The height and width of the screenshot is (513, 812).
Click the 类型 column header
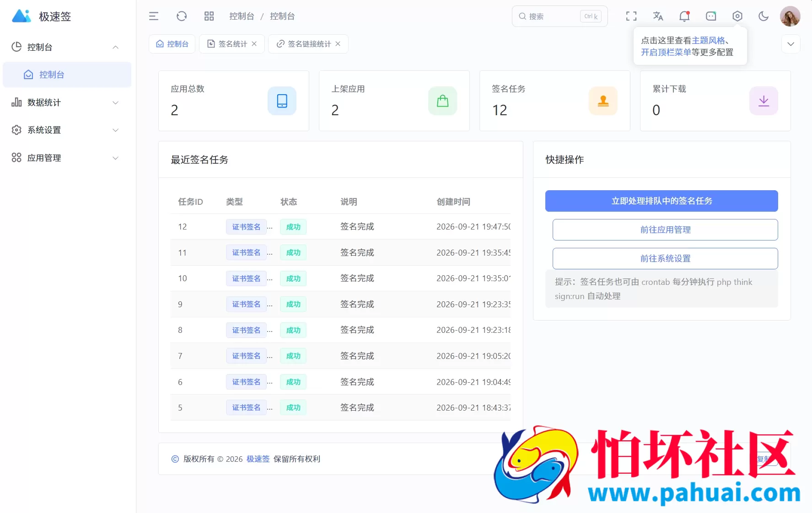234,202
